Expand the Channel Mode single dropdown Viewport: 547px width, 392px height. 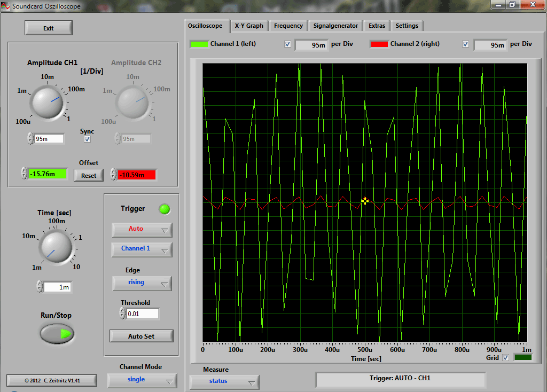click(142, 380)
